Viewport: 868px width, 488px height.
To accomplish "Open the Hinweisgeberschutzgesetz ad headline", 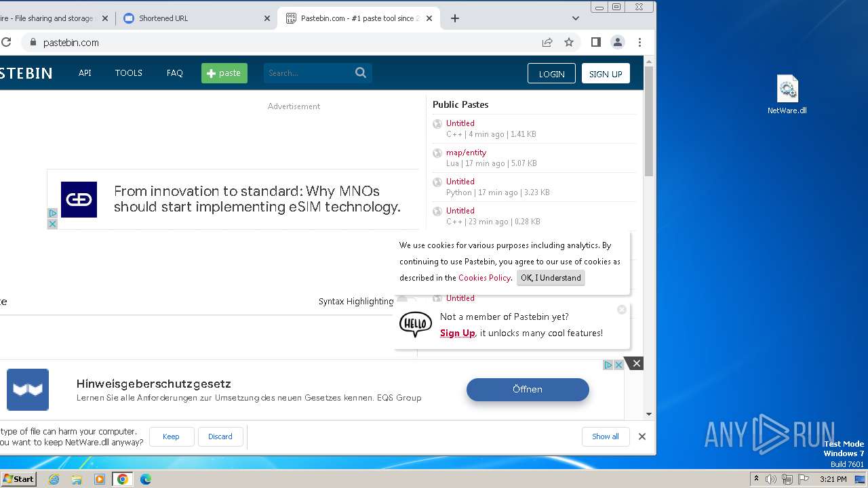I will coord(154,384).
